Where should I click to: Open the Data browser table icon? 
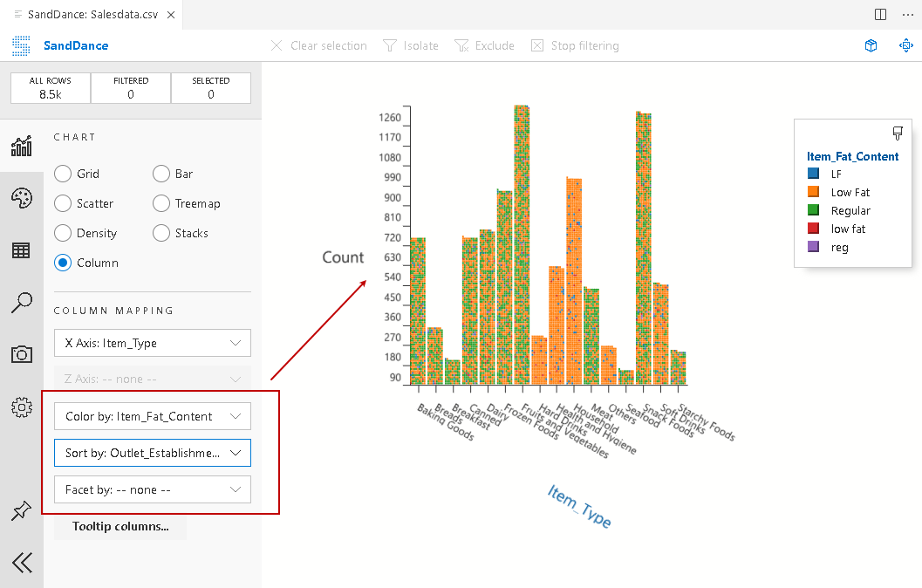pos(21,250)
